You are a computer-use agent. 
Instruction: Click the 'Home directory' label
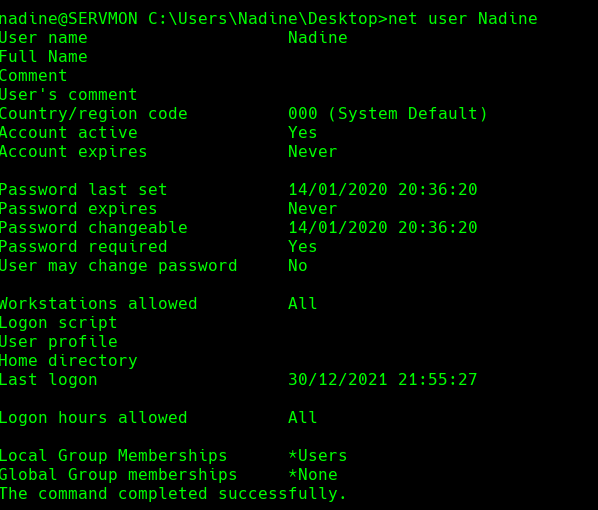pyautogui.click(x=69, y=361)
